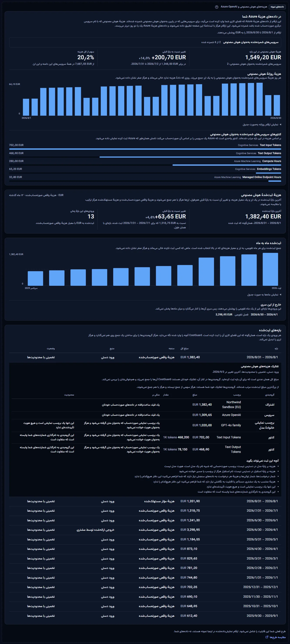Click the first daily bar above 2026/8/1
The height and width of the screenshot is (644, 290).
26,107
